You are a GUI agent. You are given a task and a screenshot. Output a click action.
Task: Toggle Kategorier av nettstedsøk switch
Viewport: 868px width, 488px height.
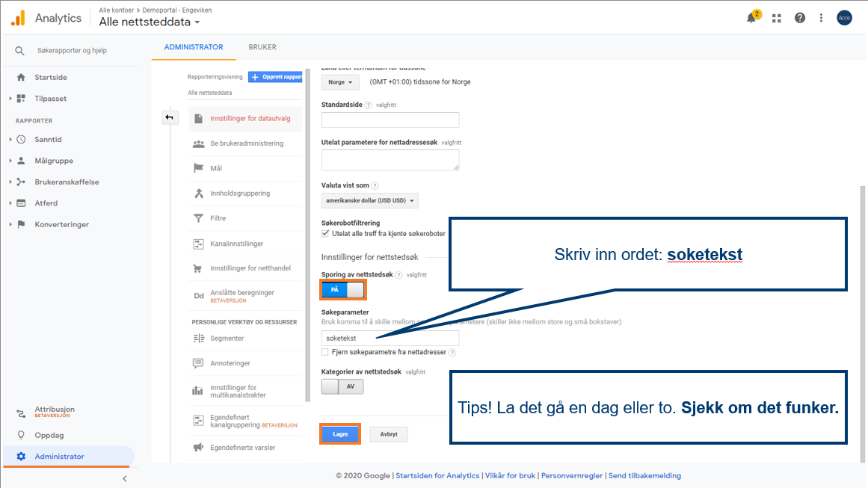[x=342, y=386]
